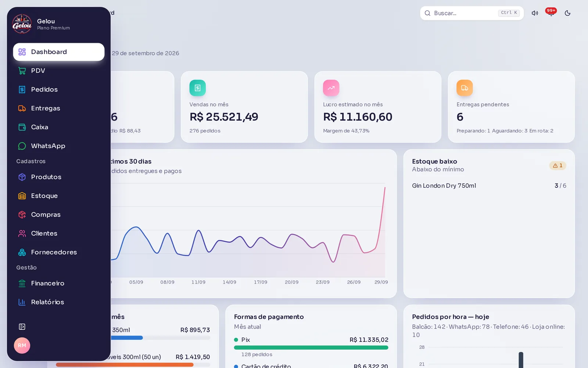The image size is (588, 368).
Task: Click the Vendas value R$ 25.521,49
Action: click(224, 117)
